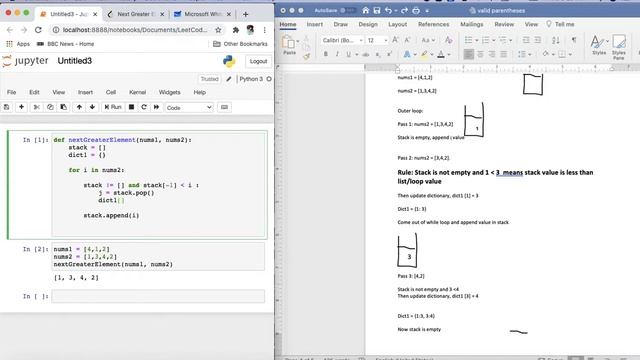Show paragraph marks in Word
Image resolution: width=640 pixels, height=360 pixels.
pos(574,40)
